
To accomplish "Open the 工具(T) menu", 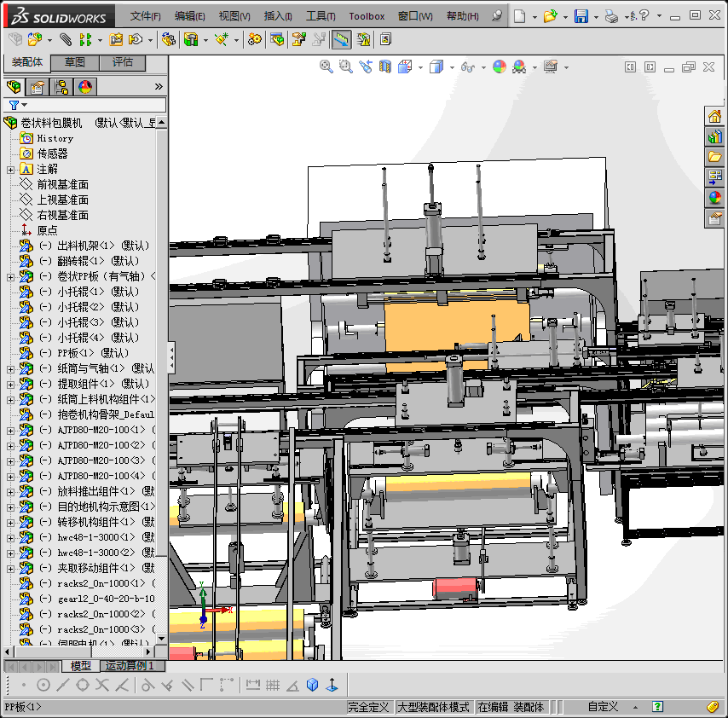I will pos(321,15).
